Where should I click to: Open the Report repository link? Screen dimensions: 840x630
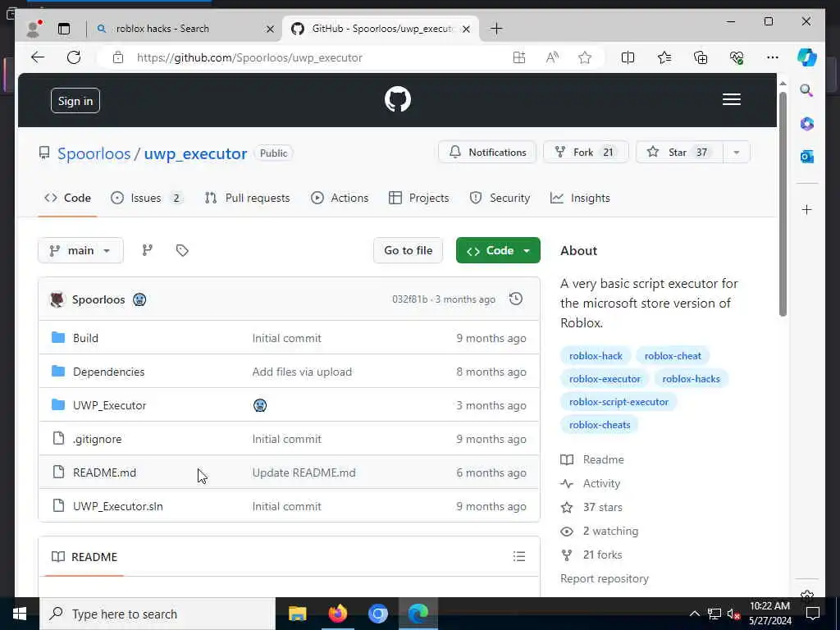(x=605, y=578)
